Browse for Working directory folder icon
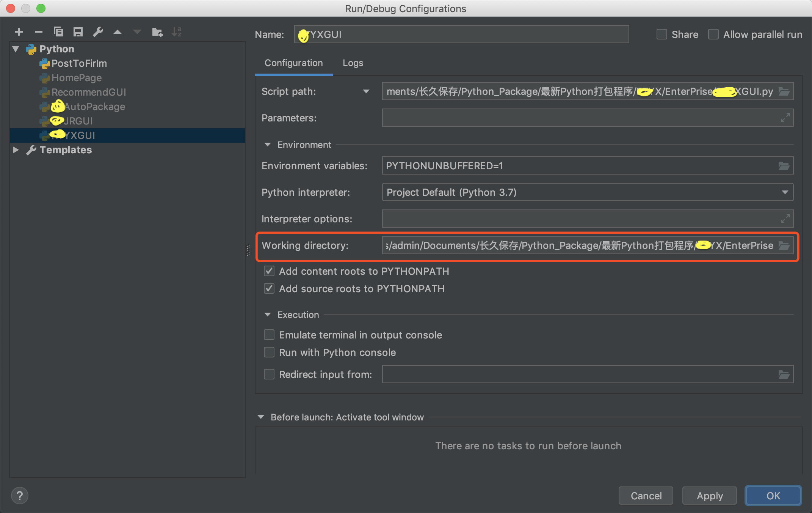 click(784, 245)
